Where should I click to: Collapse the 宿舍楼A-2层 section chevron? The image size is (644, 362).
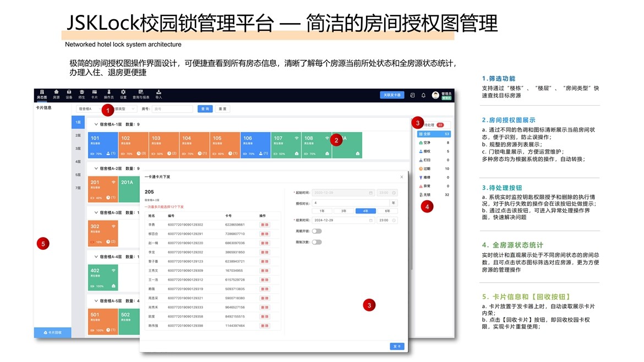coord(96,169)
